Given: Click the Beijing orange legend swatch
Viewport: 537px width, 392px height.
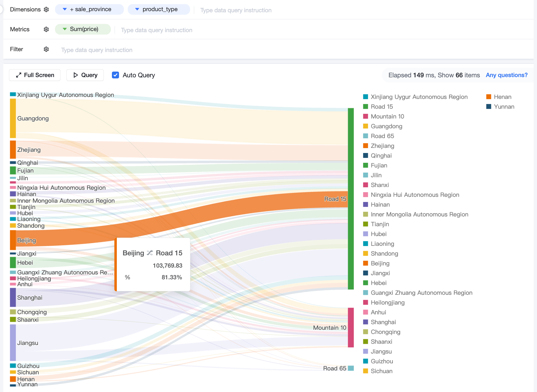Looking at the screenshot, I should [x=366, y=263].
